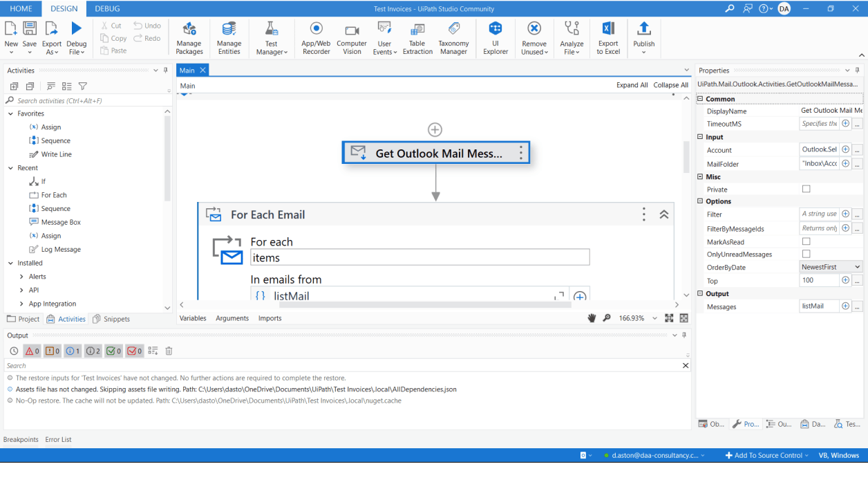Viewport: 868px width, 489px height.
Task: Save the workflow with Save icon
Action: coord(30,28)
